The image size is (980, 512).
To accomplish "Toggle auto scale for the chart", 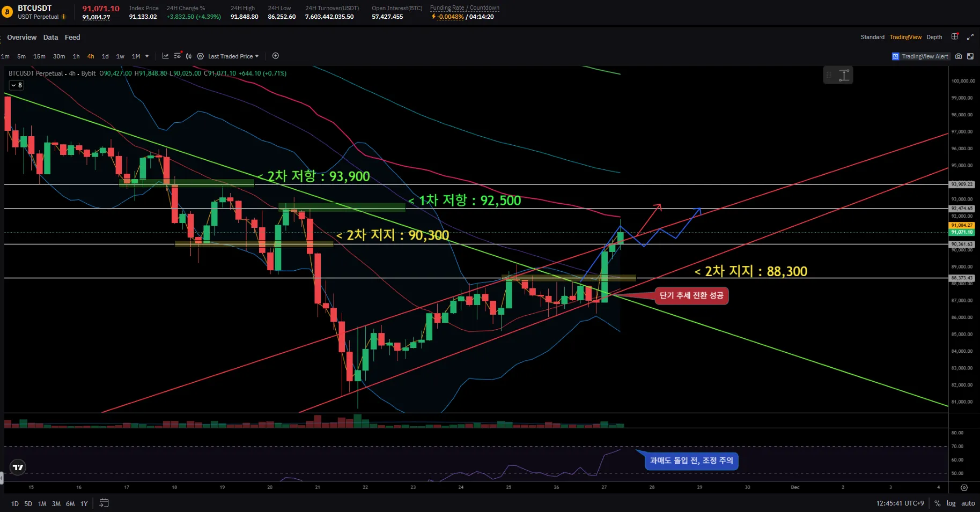I will point(968,503).
